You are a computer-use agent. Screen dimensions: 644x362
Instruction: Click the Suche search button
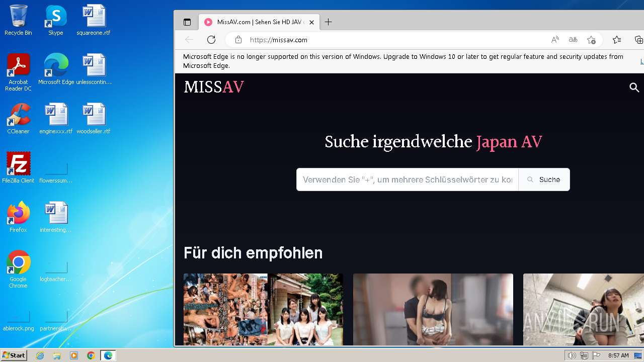[x=544, y=179]
